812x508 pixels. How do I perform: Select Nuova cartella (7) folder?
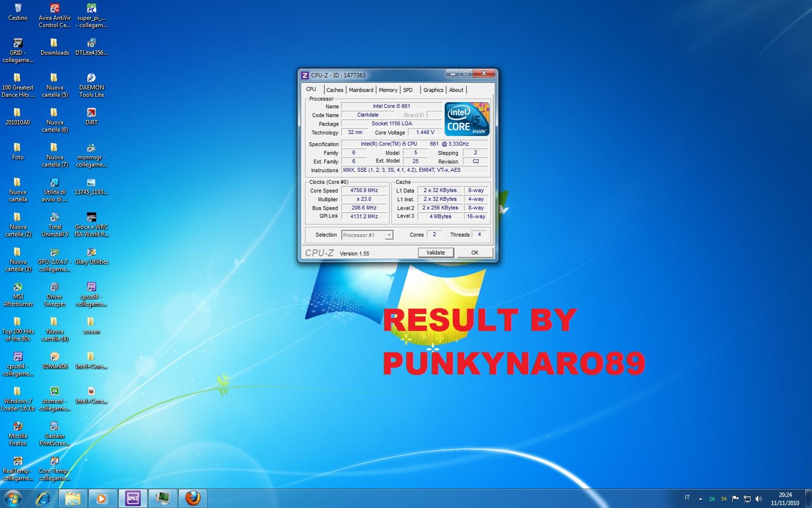point(55,155)
